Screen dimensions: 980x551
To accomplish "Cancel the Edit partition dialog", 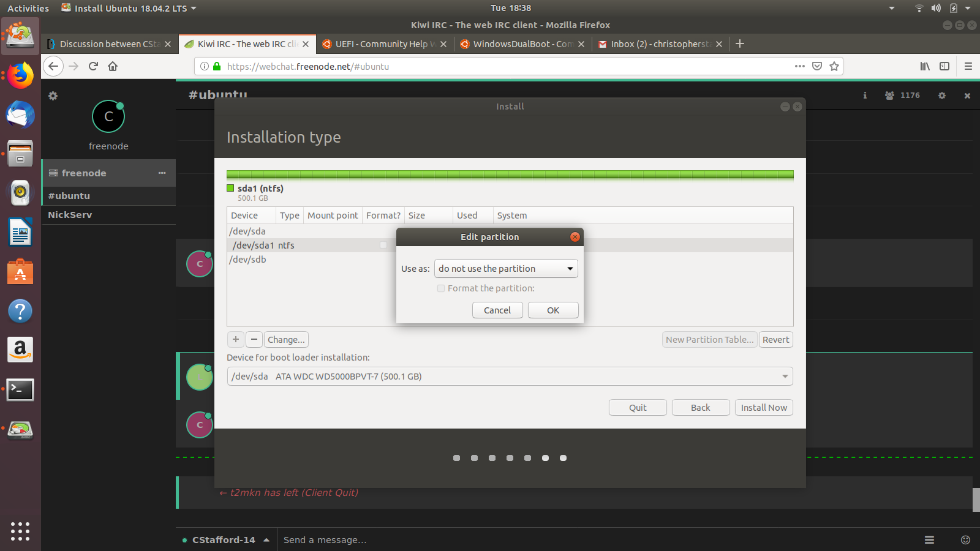I will (x=497, y=310).
